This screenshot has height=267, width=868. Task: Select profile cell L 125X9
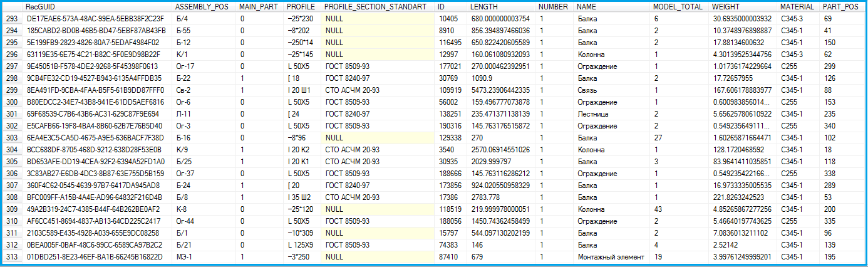(x=302, y=245)
